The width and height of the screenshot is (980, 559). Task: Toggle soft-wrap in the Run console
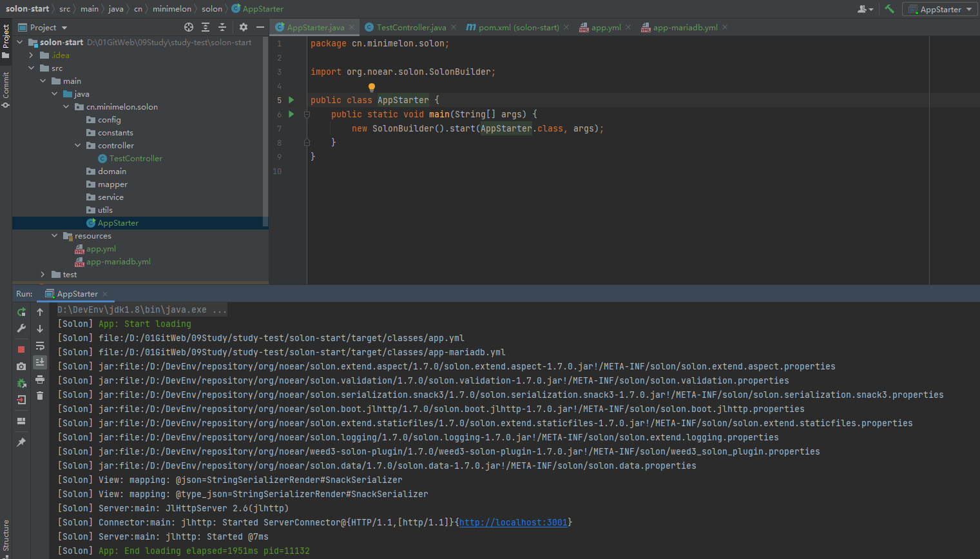[x=40, y=346]
